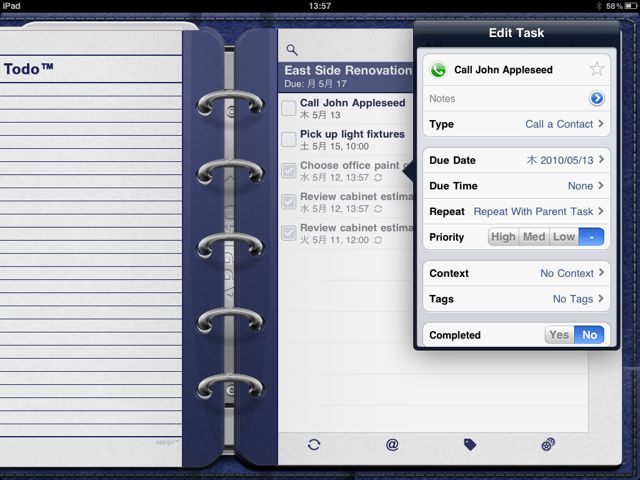
Task: Edit task name Call John Appleseed in popover
Action: (503, 70)
